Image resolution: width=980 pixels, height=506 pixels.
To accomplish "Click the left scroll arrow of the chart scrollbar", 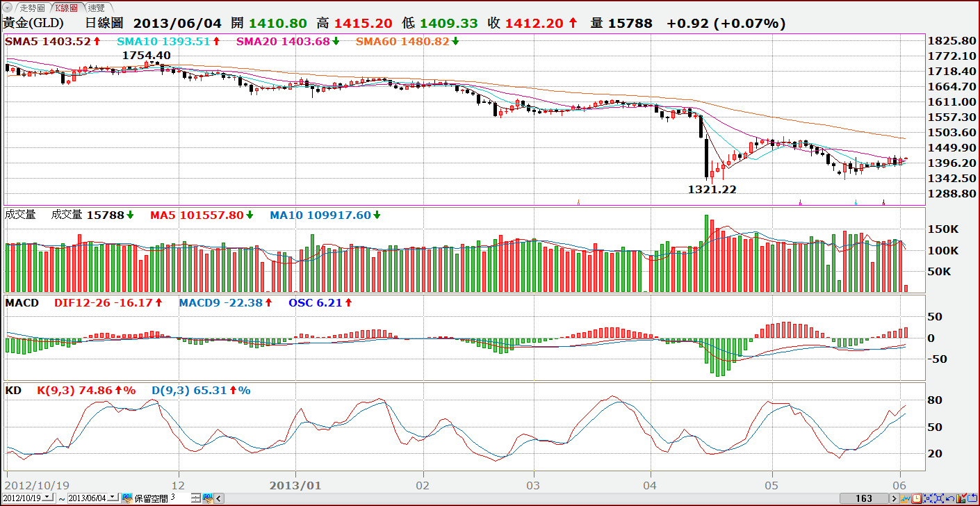I will pyautogui.click(x=219, y=498).
